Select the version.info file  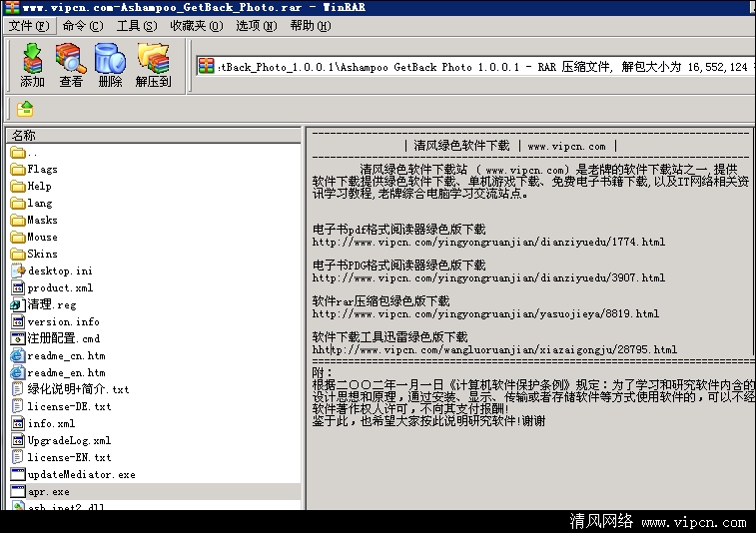pos(55,321)
